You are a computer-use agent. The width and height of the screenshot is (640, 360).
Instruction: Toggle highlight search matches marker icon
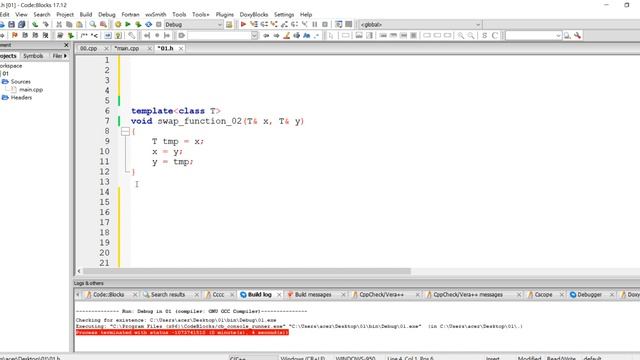tap(287, 36)
